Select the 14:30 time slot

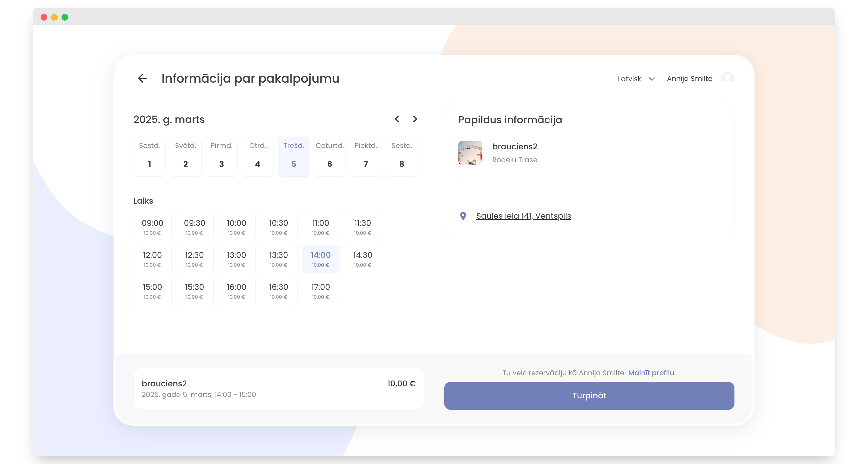tap(363, 259)
